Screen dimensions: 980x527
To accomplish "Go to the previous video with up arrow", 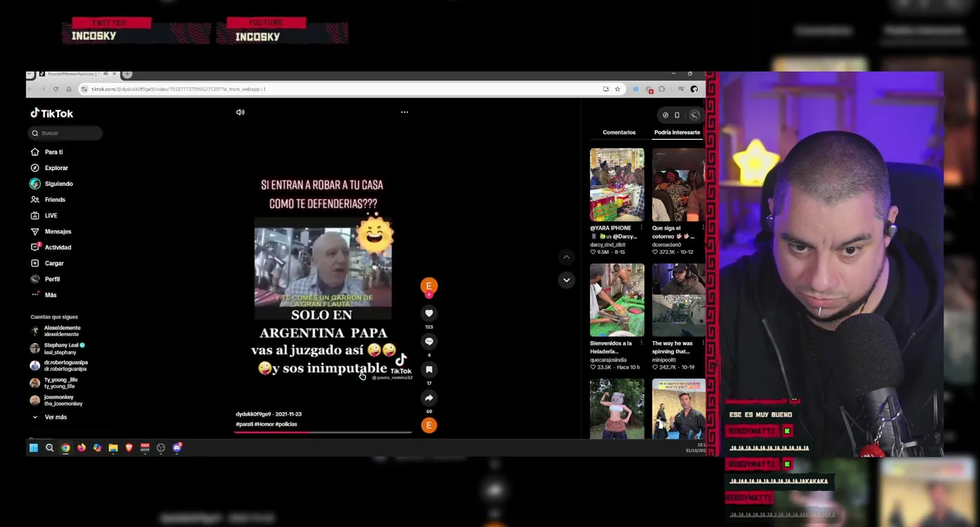I will pos(566,257).
